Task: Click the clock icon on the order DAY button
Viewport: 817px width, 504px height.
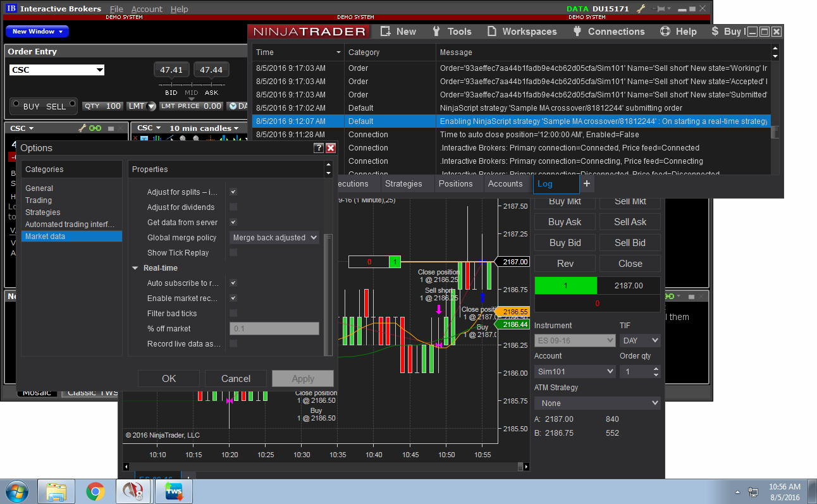Action: pos(233,106)
